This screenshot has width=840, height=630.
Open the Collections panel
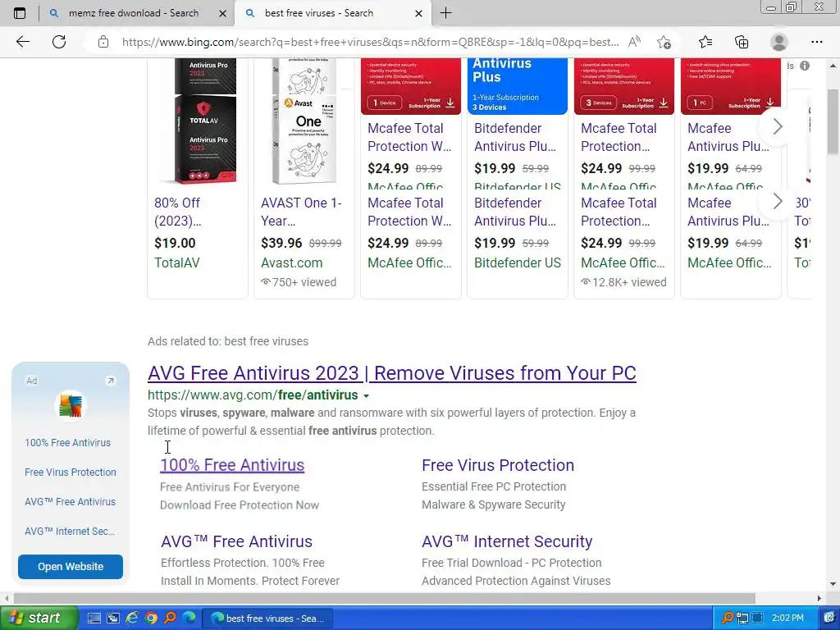(742, 42)
